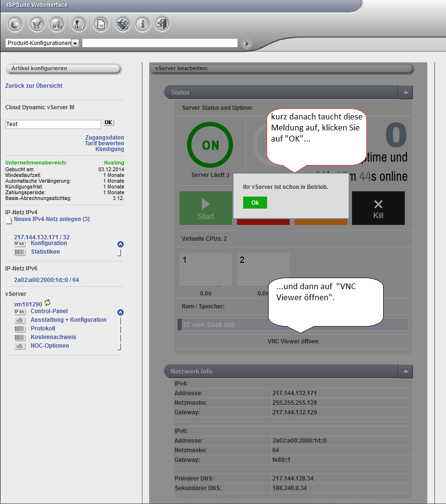Open Control-Panel under vServer
Viewport: 446px width, 504px height.
(x=49, y=311)
